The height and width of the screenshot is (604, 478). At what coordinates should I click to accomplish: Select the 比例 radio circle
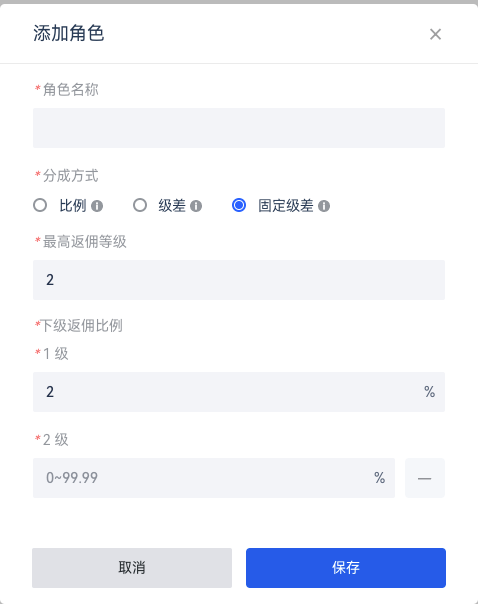click(40, 205)
